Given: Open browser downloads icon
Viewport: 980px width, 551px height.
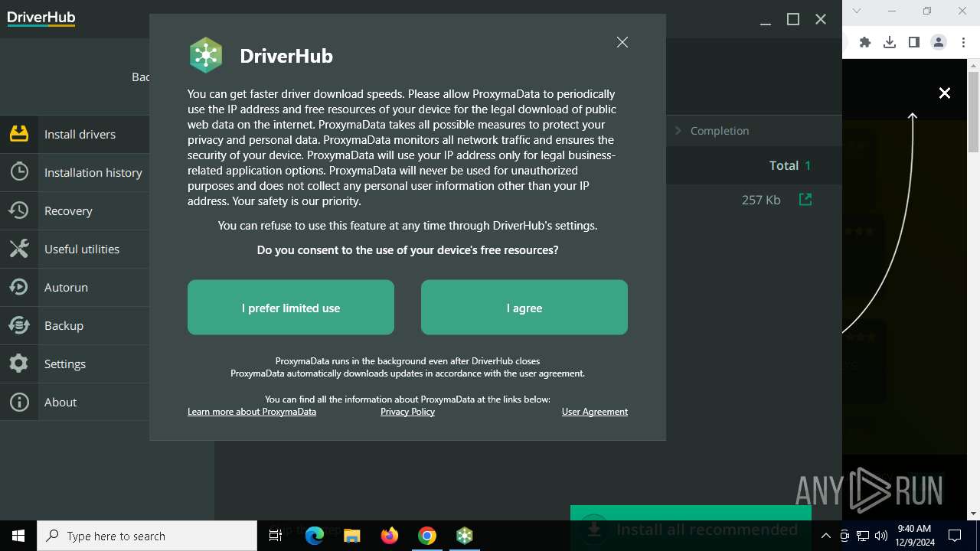Looking at the screenshot, I should point(890,42).
